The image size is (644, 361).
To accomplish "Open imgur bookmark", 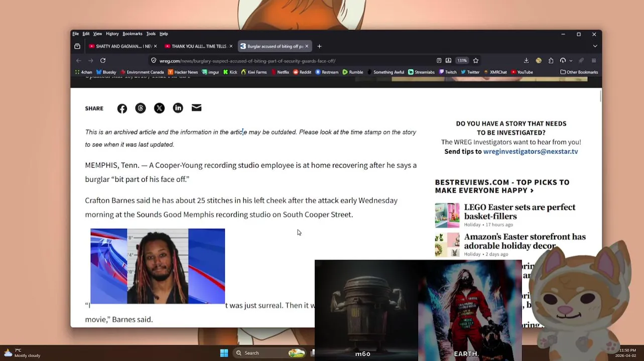I will [210, 72].
